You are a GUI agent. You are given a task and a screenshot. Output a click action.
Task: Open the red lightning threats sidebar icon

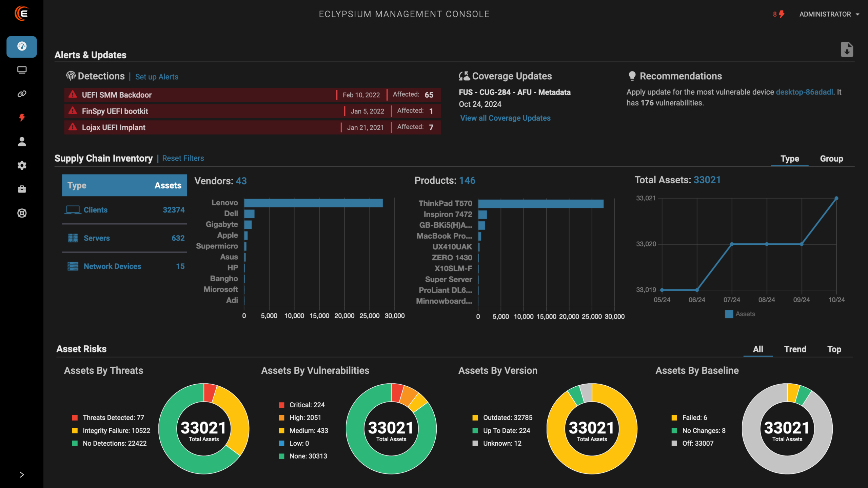click(22, 118)
